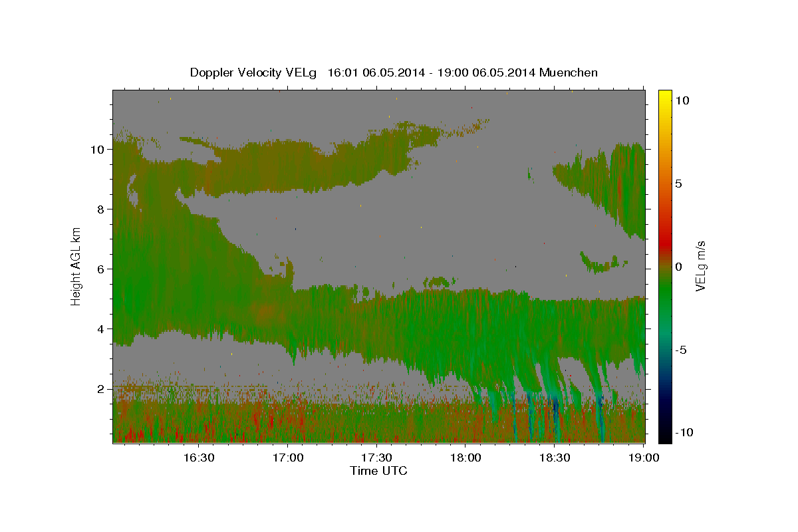Click the height axis label 8
798x532 pixels.
101,209
